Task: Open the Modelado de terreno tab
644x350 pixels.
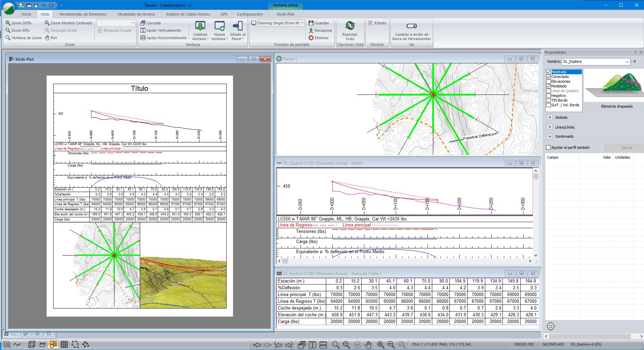Action: [x=136, y=14]
